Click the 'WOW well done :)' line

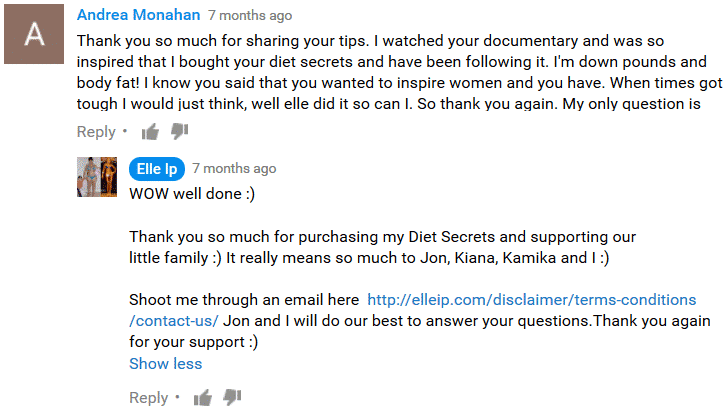(192, 194)
